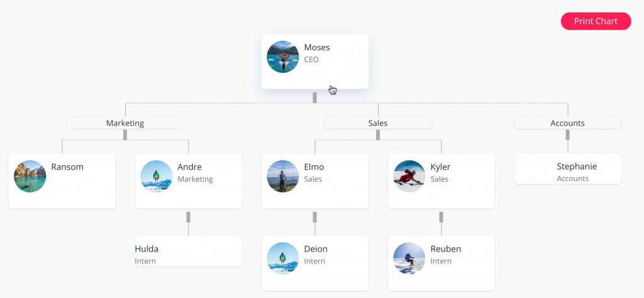The image size is (644, 298).
Task: Collapse the handle under the Marketing label
Action: click(125, 135)
